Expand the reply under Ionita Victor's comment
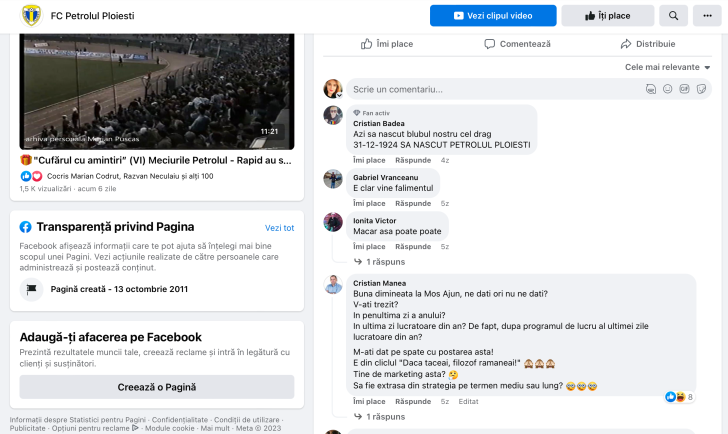Viewport: 728px width, 434px height. [385, 262]
